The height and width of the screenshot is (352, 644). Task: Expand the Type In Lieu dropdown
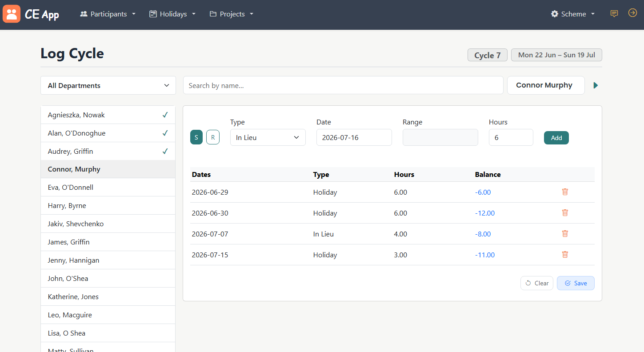(x=268, y=137)
